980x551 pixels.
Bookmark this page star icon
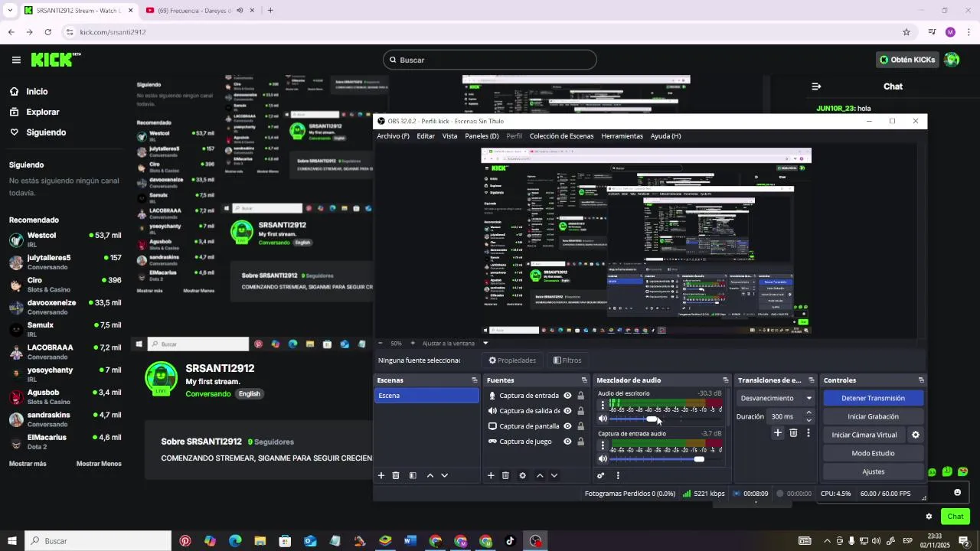point(906,32)
